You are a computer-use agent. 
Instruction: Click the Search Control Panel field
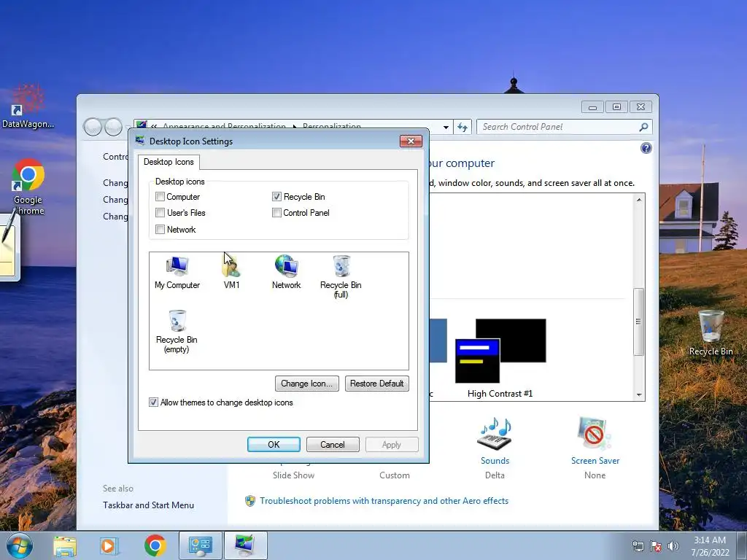pos(564,127)
